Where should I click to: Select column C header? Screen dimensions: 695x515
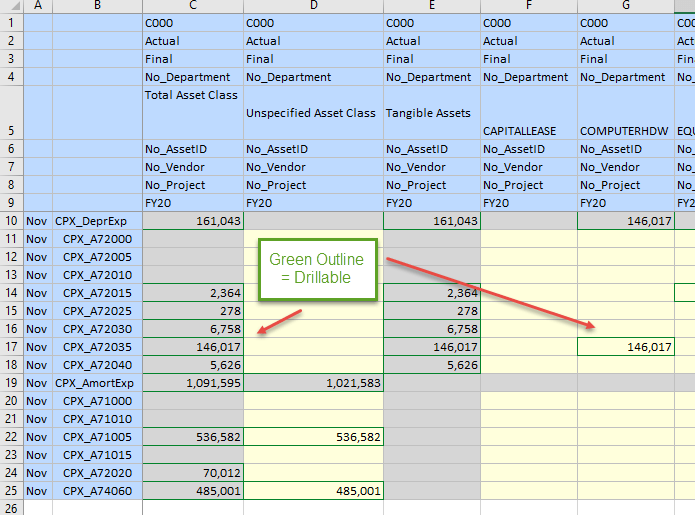point(193,6)
